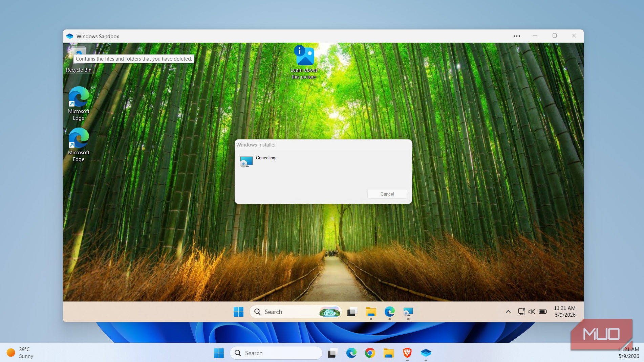Open the host Start menu
The height and width of the screenshot is (362, 644).
[x=219, y=353]
